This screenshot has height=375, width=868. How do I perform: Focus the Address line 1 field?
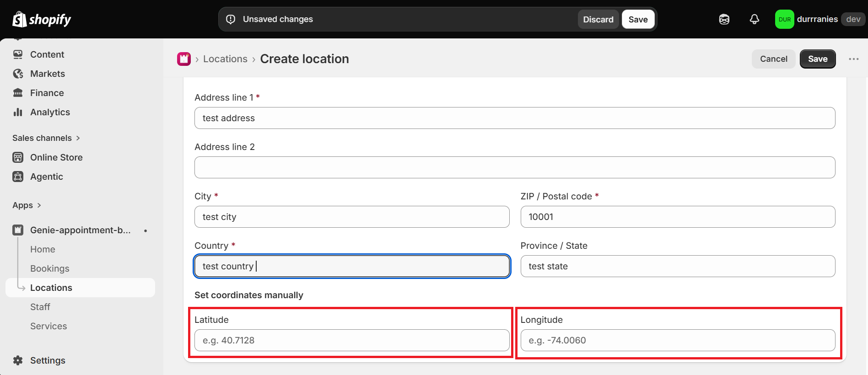tap(515, 118)
